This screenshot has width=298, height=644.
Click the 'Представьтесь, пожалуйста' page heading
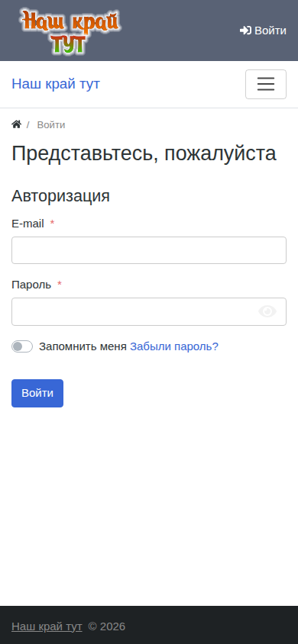pos(144,154)
